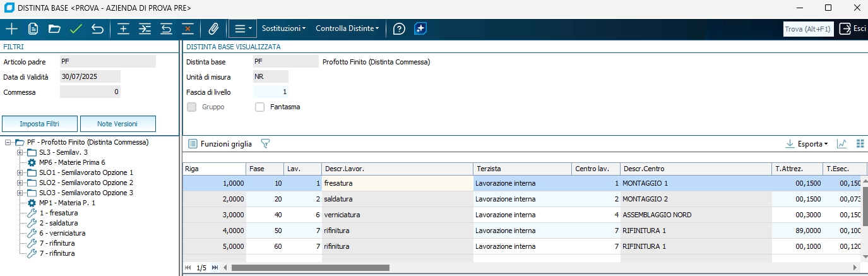The height and width of the screenshot is (276, 868).
Task: Click the duplicate document toolbar icon
Action: click(x=33, y=28)
